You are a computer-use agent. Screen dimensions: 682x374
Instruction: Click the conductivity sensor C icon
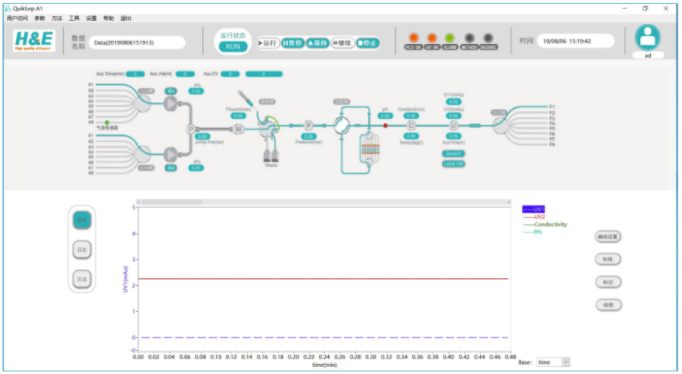coord(411,126)
